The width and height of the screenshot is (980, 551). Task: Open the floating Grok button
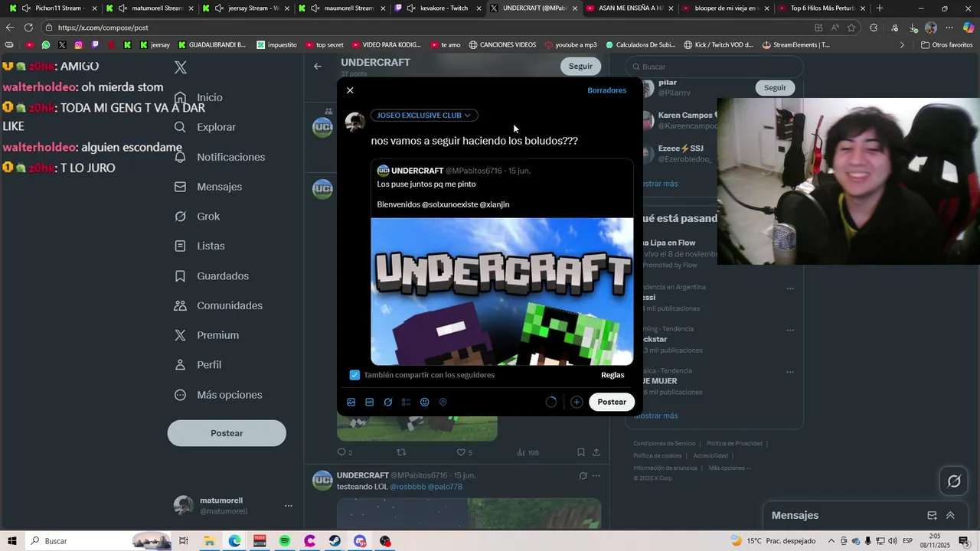click(954, 481)
